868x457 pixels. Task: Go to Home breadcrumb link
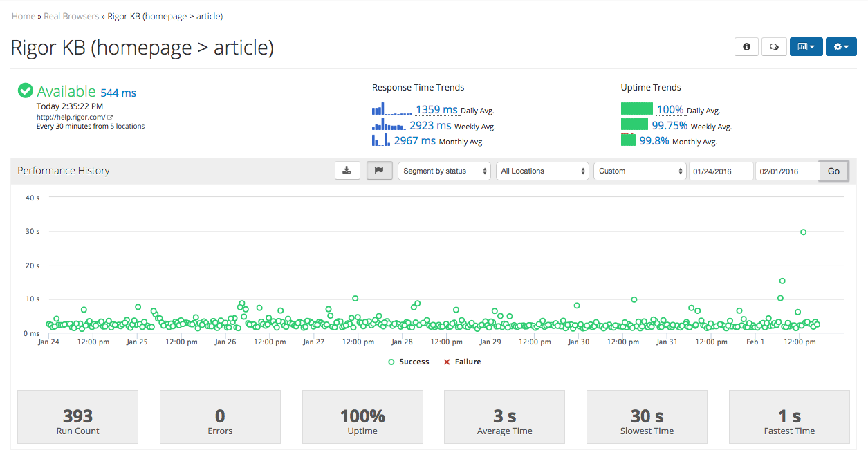point(24,16)
